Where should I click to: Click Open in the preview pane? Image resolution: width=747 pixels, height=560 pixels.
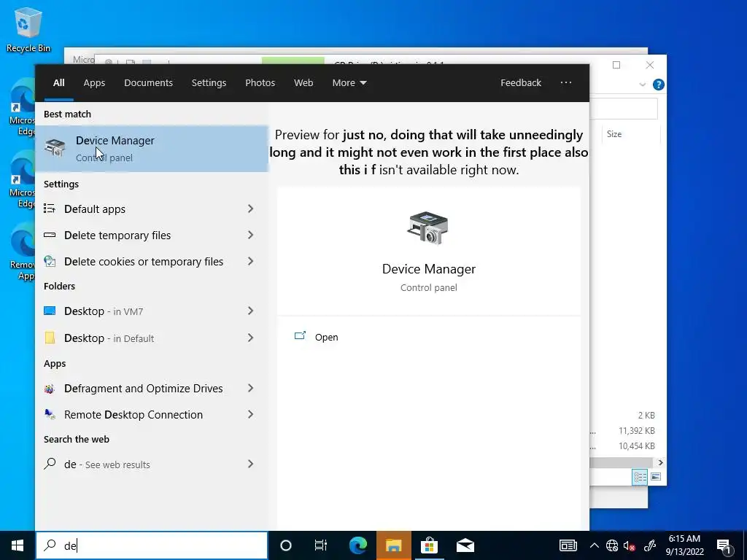pos(326,337)
